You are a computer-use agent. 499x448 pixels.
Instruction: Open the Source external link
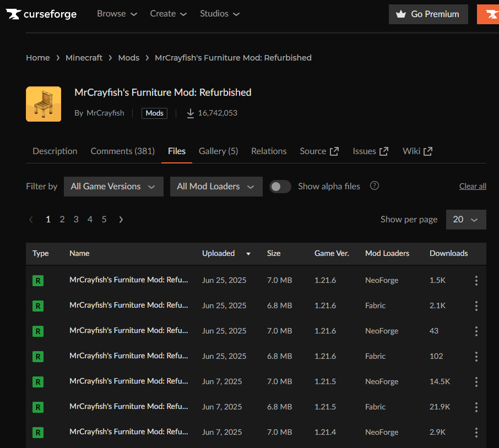[x=319, y=151]
